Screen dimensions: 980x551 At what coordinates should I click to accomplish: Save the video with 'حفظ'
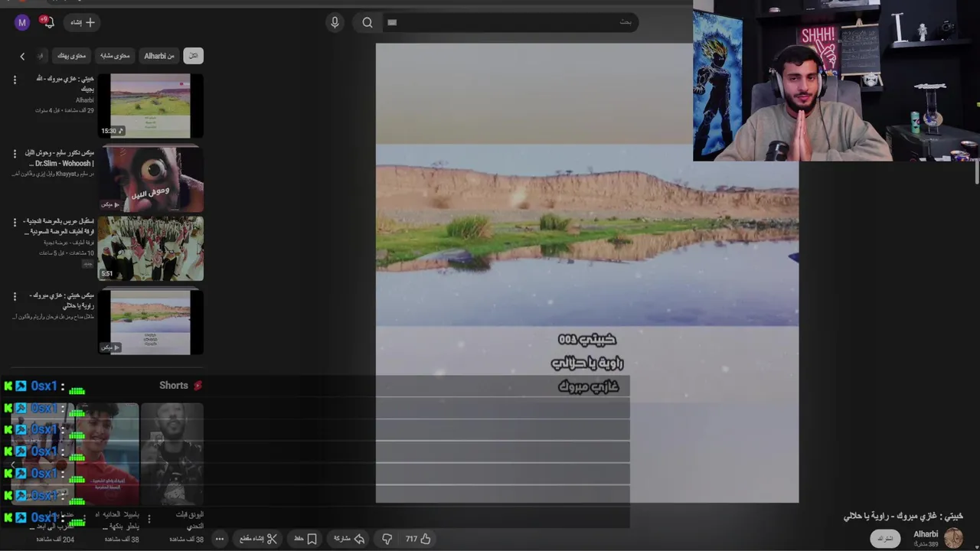[x=305, y=539]
